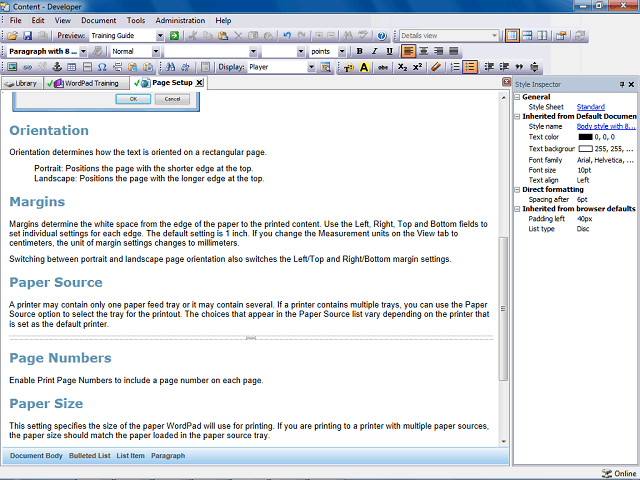Toggle Italic formatting
640x480 pixels.
pos(374,51)
